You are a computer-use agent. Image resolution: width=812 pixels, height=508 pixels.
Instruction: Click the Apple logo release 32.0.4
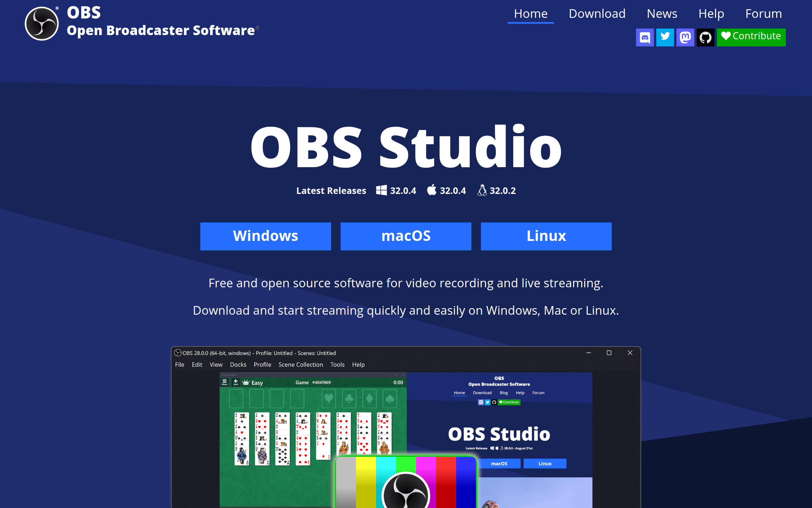446,190
